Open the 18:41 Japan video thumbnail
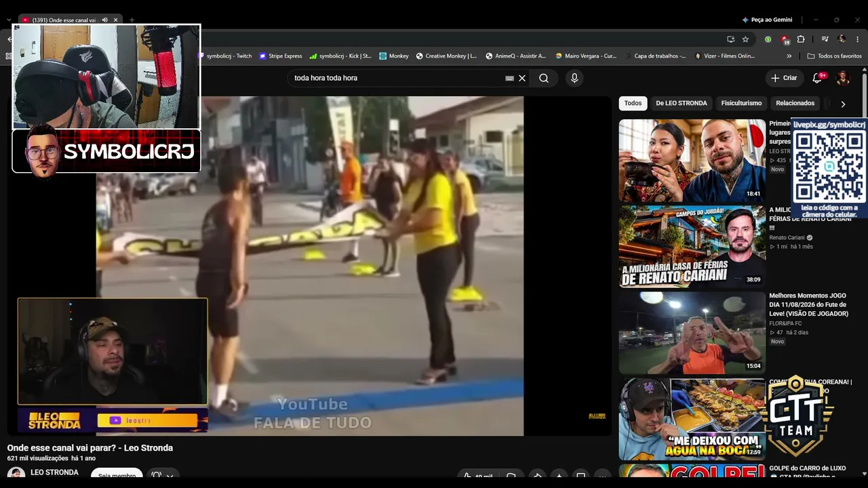The height and width of the screenshot is (488, 868). point(692,161)
